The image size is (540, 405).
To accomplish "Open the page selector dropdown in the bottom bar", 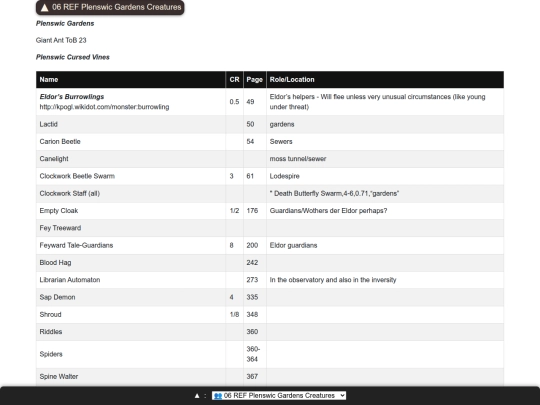I will point(279,396).
